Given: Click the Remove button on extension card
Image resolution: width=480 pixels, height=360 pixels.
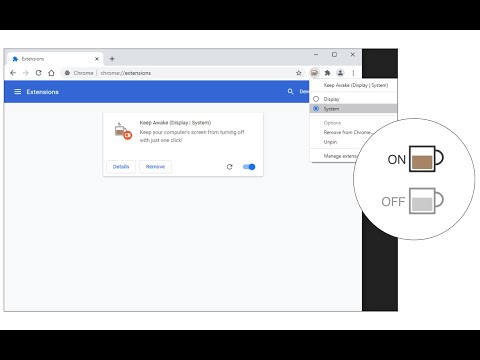Looking at the screenshot, I should pyautogui.click(x=155, y=167).
